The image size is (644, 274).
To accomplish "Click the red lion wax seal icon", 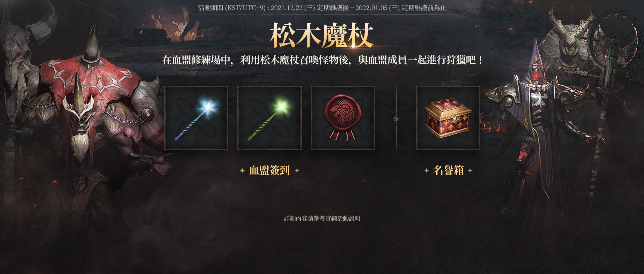I will tap(343, 118).
